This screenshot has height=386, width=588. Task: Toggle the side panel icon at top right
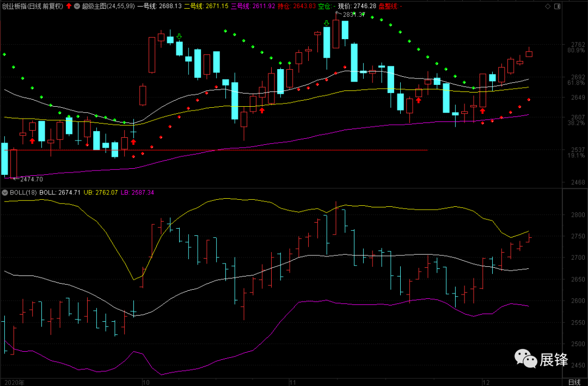[558, 6]
